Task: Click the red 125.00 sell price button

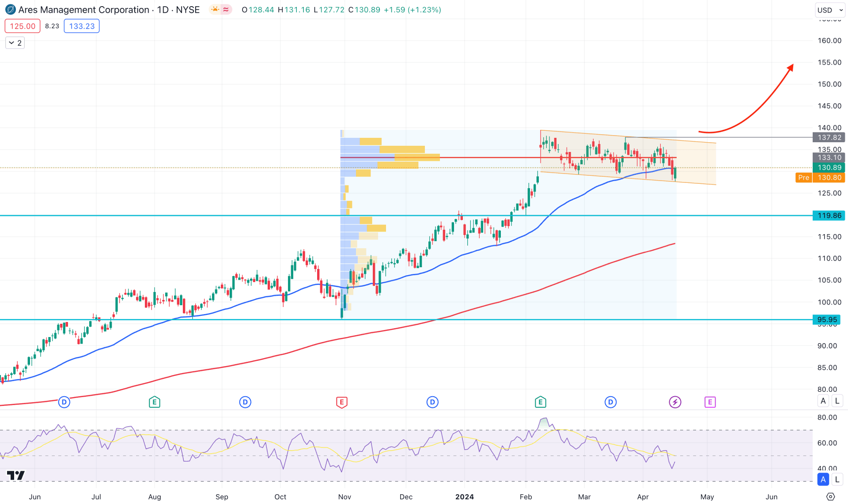Action: (x=23, y=26)
